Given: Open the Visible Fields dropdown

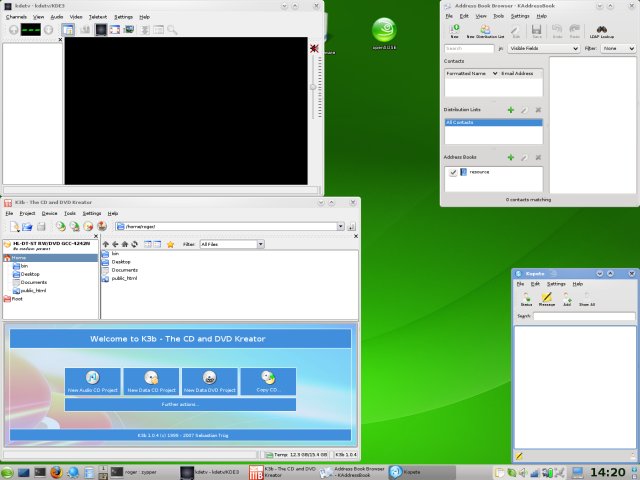Looking at the screenshot, I should point(544,48).
